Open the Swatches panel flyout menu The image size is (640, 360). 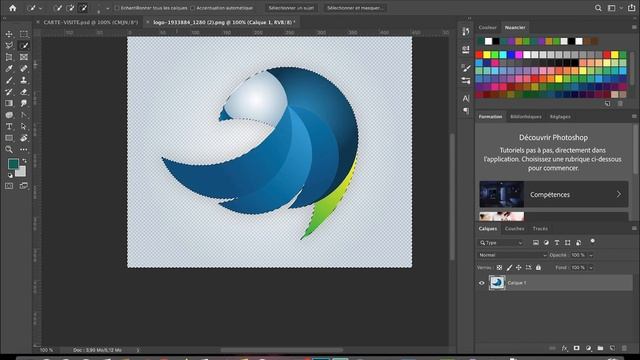pos(634,27)
